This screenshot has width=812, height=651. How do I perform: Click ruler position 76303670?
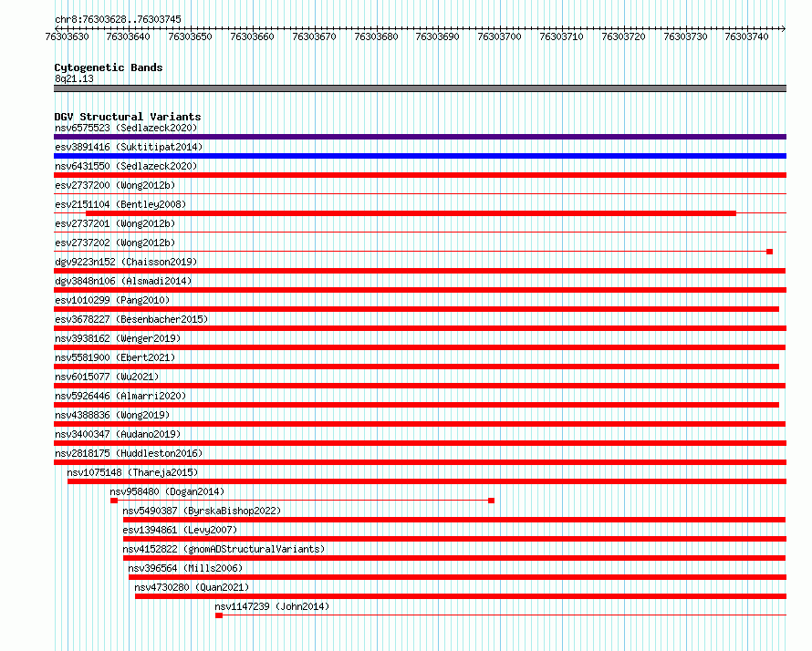pos(315,36)
